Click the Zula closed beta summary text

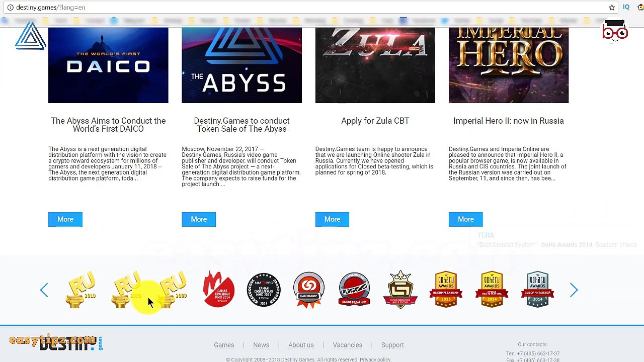[x=374, y=161]
